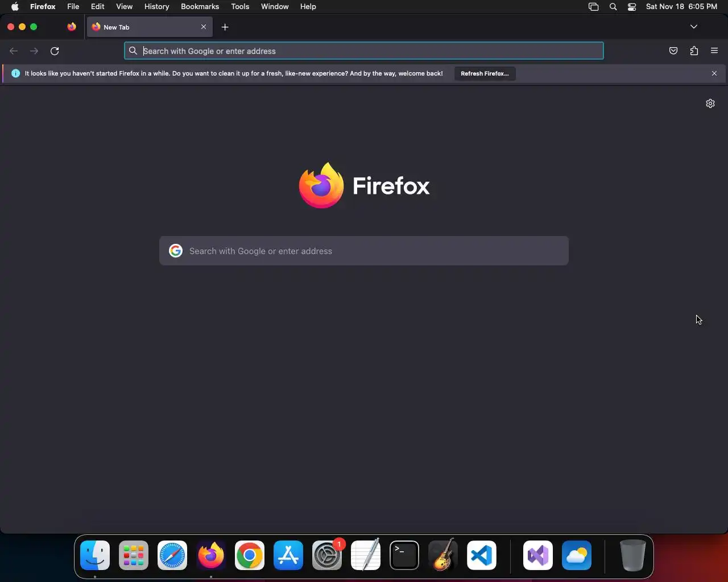Viewport: 728px width, 582px height.
Task: Open Stage Manager icon in menu bar
Action: coord(593,7)
